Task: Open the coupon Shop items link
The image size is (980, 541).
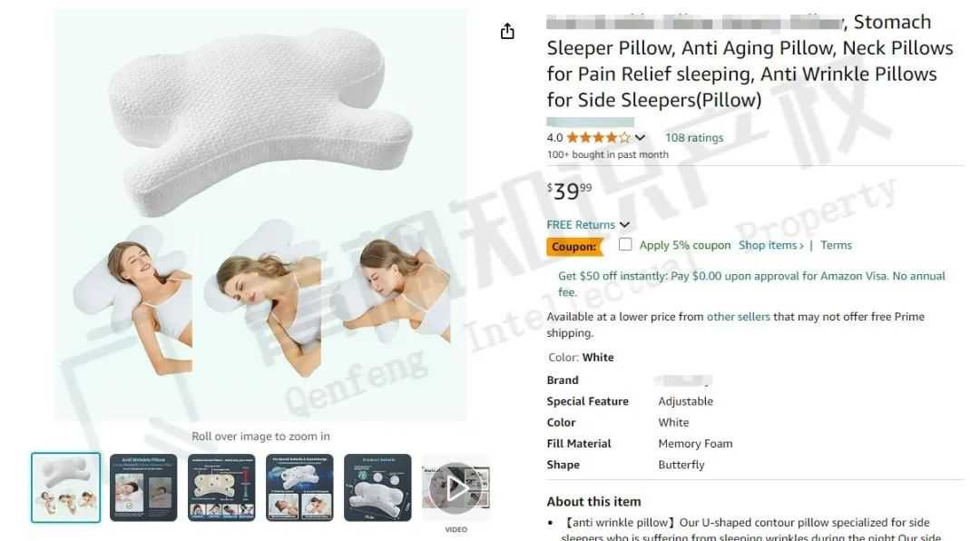Action: pyautogui.click(x=770, y=245)
